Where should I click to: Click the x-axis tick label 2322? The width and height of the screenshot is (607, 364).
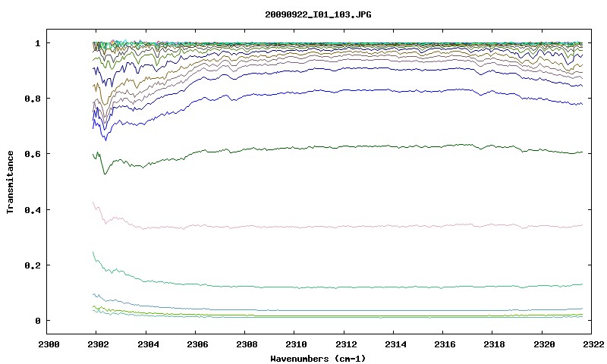[x=593, y=344]
